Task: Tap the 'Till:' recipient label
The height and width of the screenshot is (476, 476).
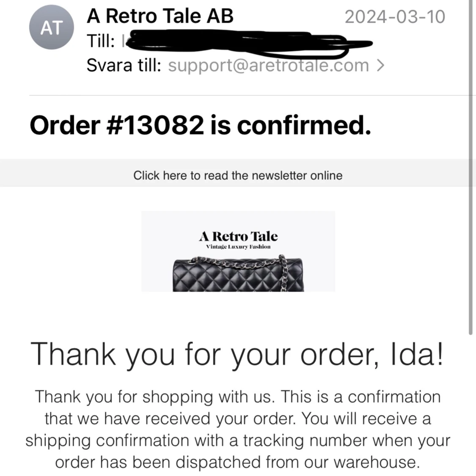Action: pos(100,41)
